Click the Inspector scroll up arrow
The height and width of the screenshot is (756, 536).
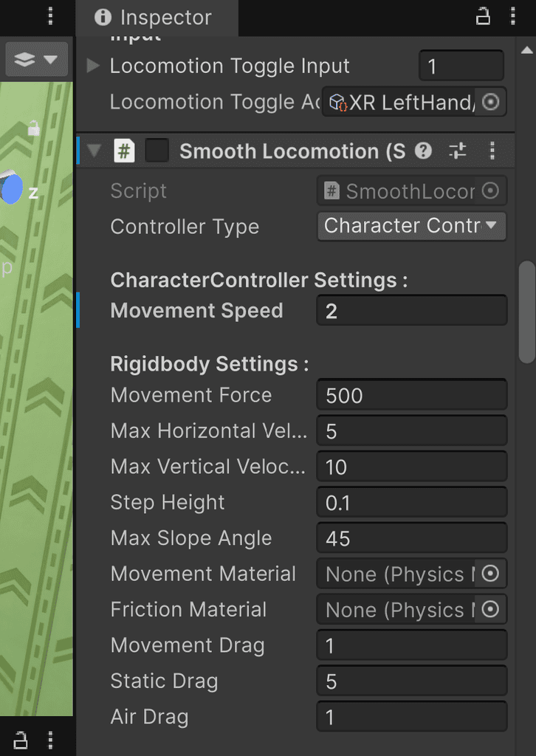coord(527,50)
